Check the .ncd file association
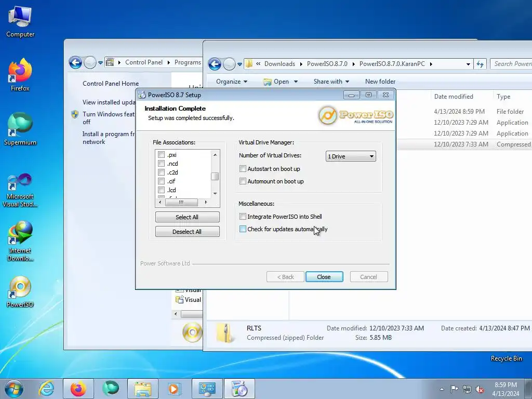532x399 pixels. pos(161,164)
